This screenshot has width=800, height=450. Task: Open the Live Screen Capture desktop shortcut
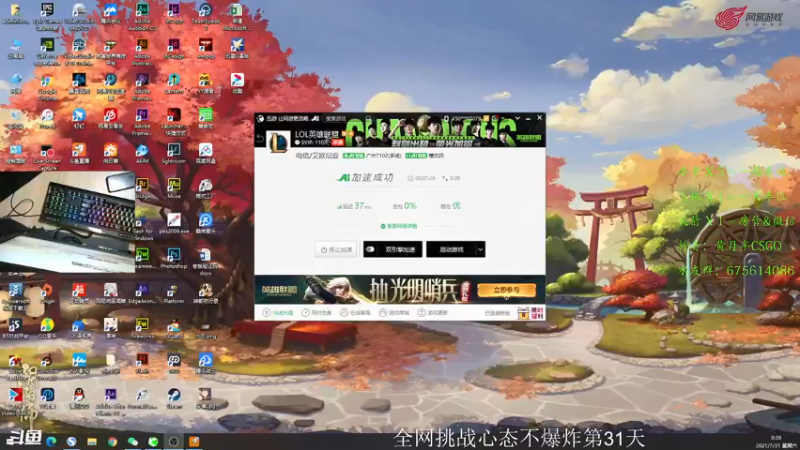[x=47, y=157]
